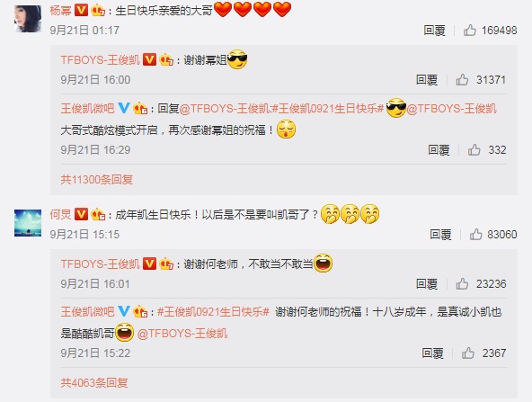The height and width of the screenshot is (402, 532).
Task: Click the blue V badge in first 王俊凯微吧 reply
Action: click(124, 108)
